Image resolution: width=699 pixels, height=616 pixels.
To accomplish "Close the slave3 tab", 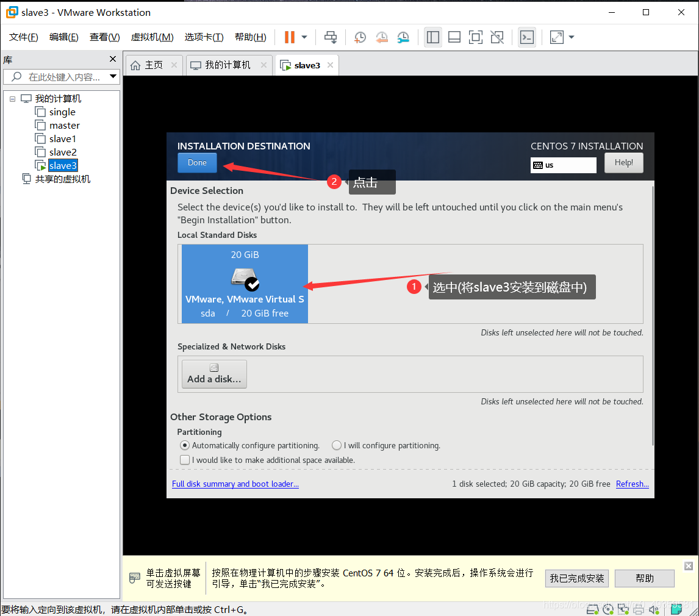I will [x=330, y=65].
